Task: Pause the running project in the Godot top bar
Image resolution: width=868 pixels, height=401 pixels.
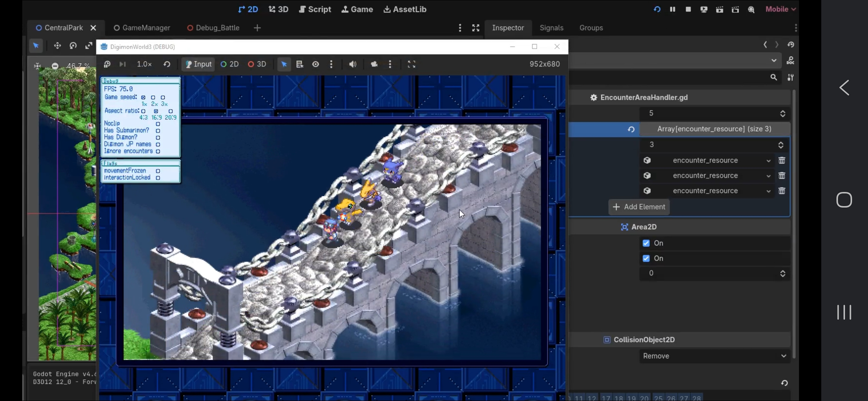Action: [673, 9]
